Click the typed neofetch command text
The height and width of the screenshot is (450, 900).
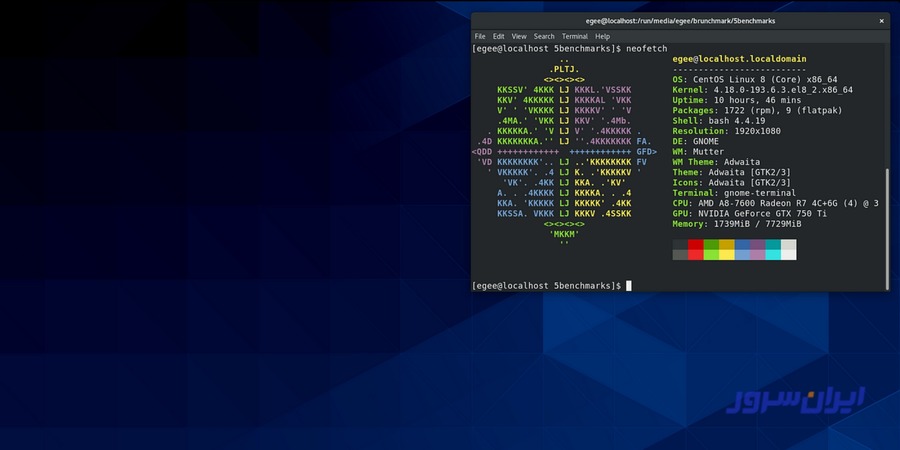click(646, 48)
